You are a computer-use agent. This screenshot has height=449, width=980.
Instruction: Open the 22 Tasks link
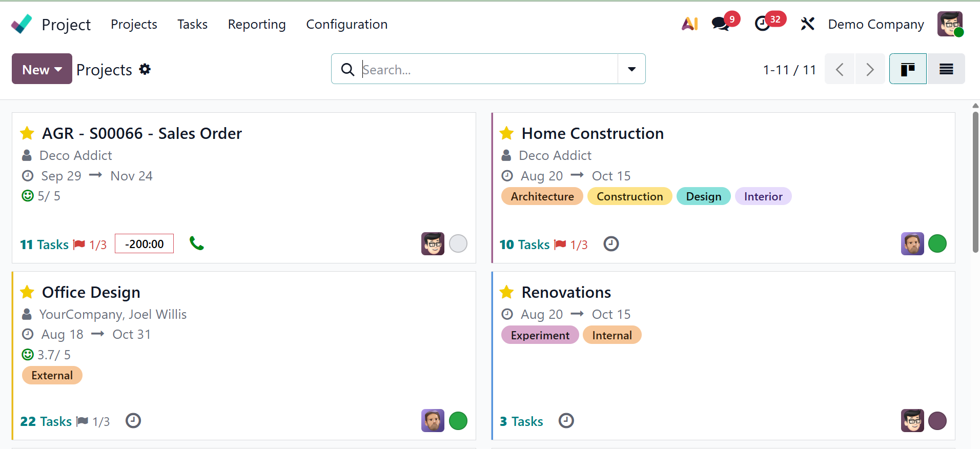(46, 421)
